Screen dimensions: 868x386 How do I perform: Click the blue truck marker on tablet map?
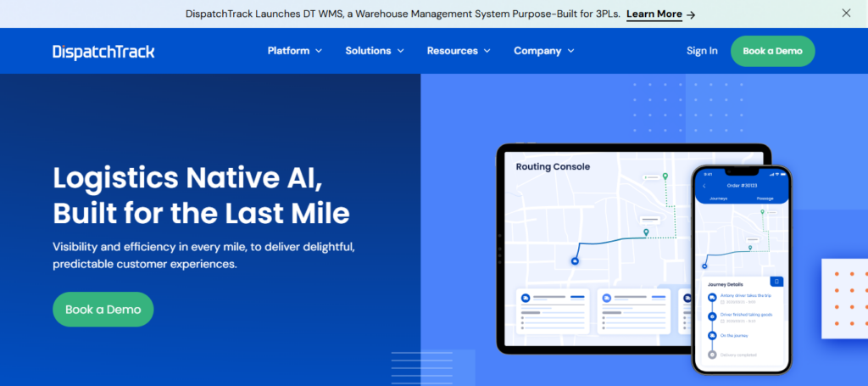pyautogui.click(x=575, y=260)
